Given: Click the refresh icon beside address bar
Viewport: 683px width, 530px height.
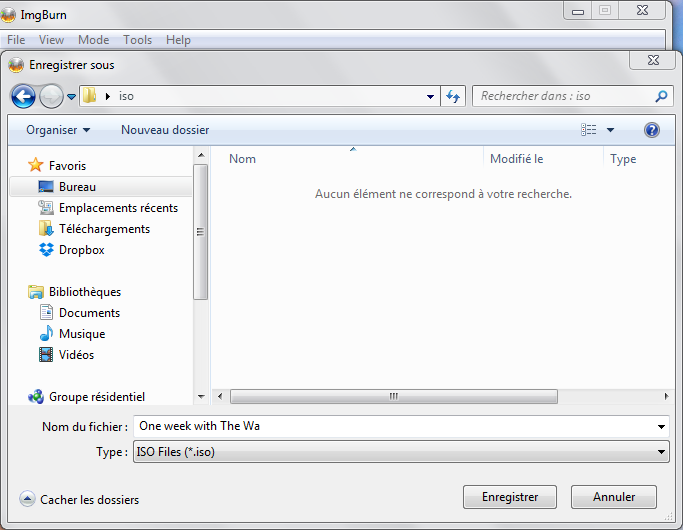Looking at the screenshot, I should pos(454,97).
